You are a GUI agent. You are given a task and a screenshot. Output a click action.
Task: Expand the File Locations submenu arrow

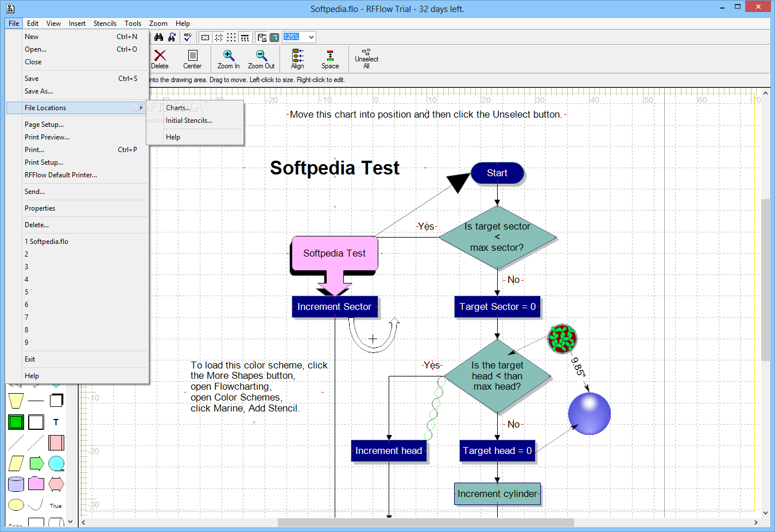tap(141, 108)
